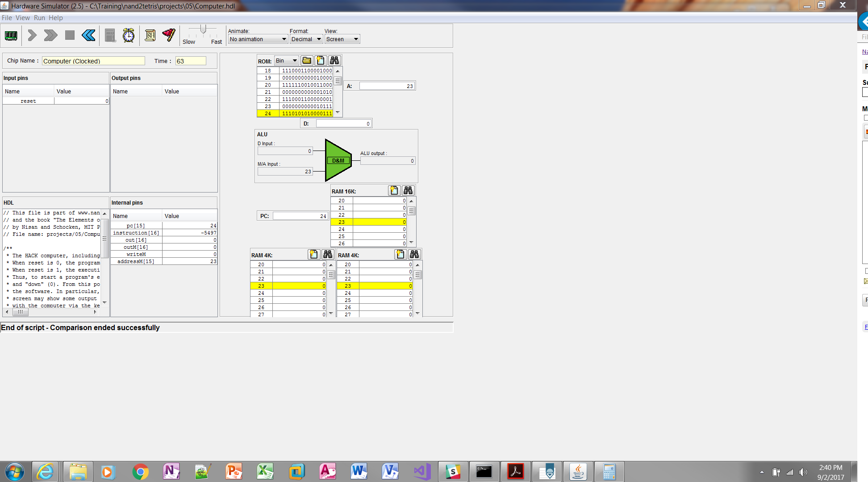
Task: Run the script with the double-arrow button
Action: pos(50,35)
